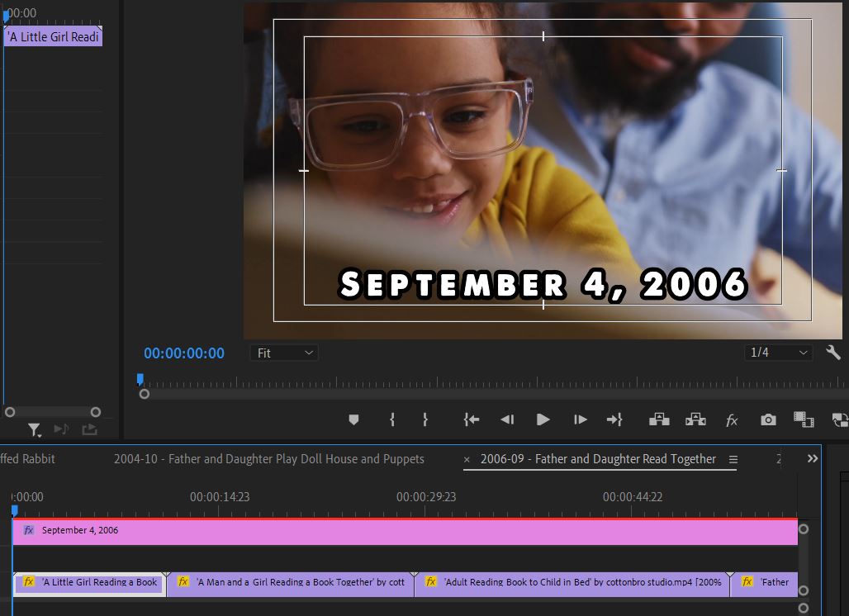Image resolution: width=849 pixels, height=616 pixels.
Task: Click the Button Editor icon at monitor edge
Action: pos(839,419)
